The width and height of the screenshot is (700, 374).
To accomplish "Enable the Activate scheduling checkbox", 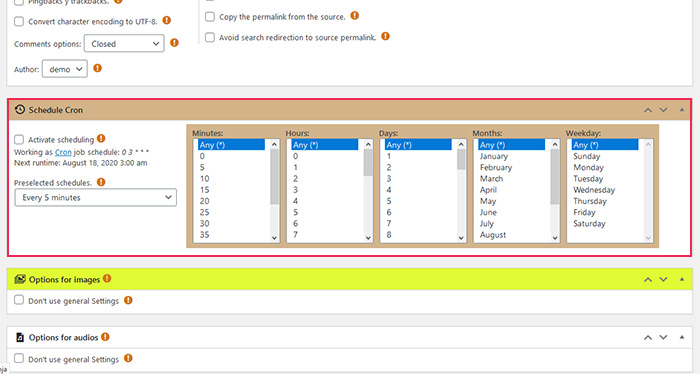I will click(x=19, y=139).
